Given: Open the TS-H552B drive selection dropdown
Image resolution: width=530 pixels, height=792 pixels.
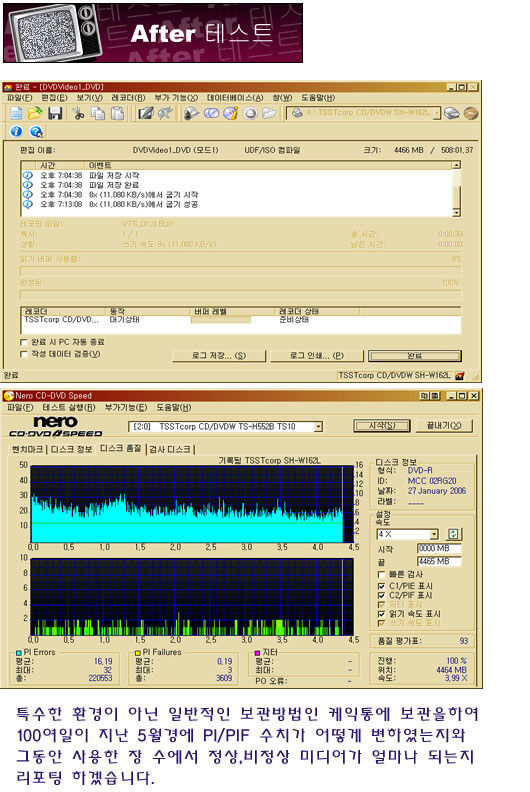Looking at the screenshot, I should [x=318, y=427].
